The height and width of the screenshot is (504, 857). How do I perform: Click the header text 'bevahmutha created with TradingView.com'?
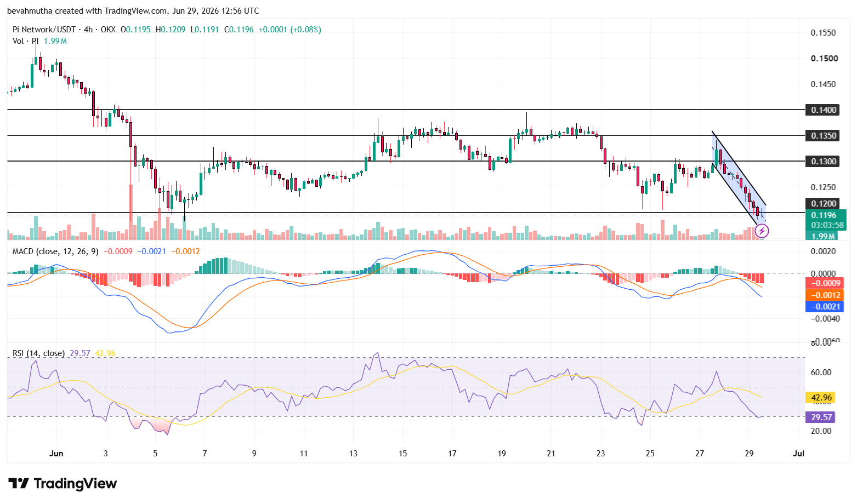(87, 11)
